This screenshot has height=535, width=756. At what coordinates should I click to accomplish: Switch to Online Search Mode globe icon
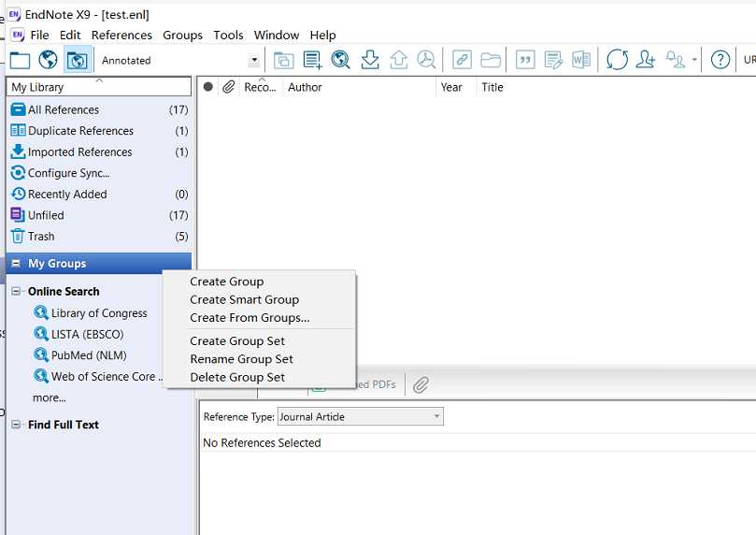click(49, 60)
